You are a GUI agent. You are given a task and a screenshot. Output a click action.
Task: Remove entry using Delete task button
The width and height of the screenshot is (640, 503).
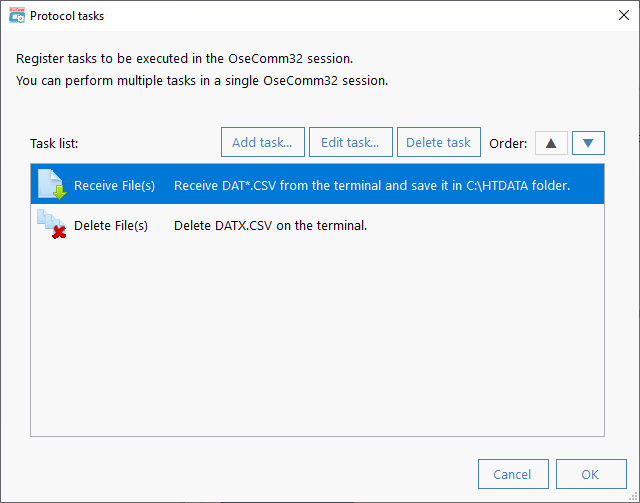coord(439,142)
